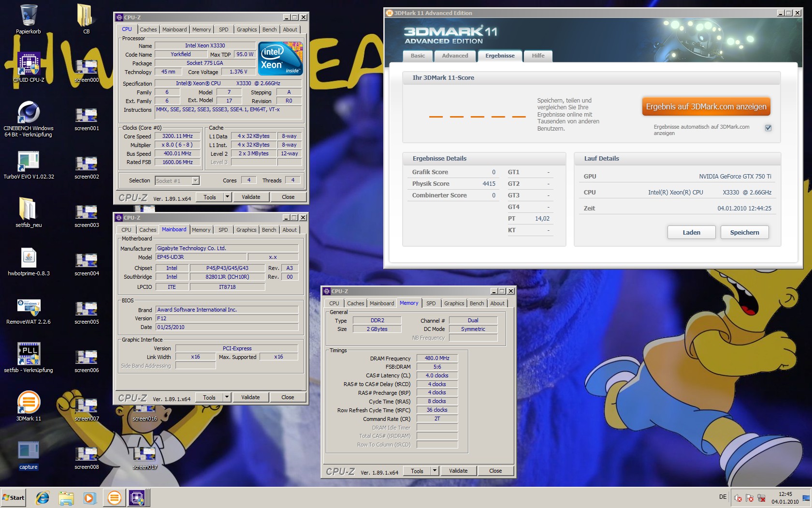Open CINEBENCH Windows 64 Bit shortcut
This screenshot has width=812, height=508.
coord(29,119)
